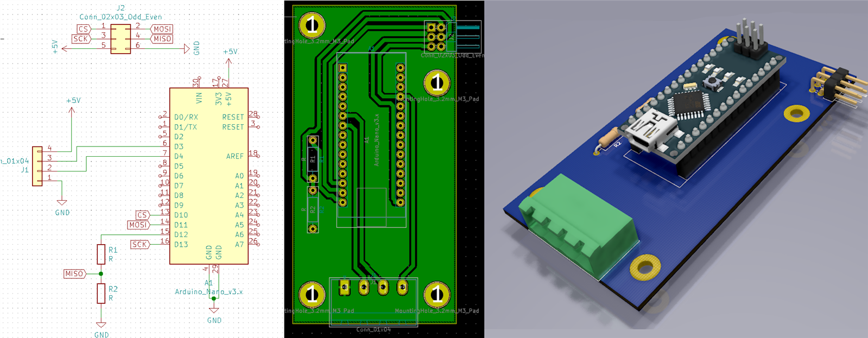Select the MISO net label beside J2 pin 4
Screen dimensions: 868x338
[162, 39]
